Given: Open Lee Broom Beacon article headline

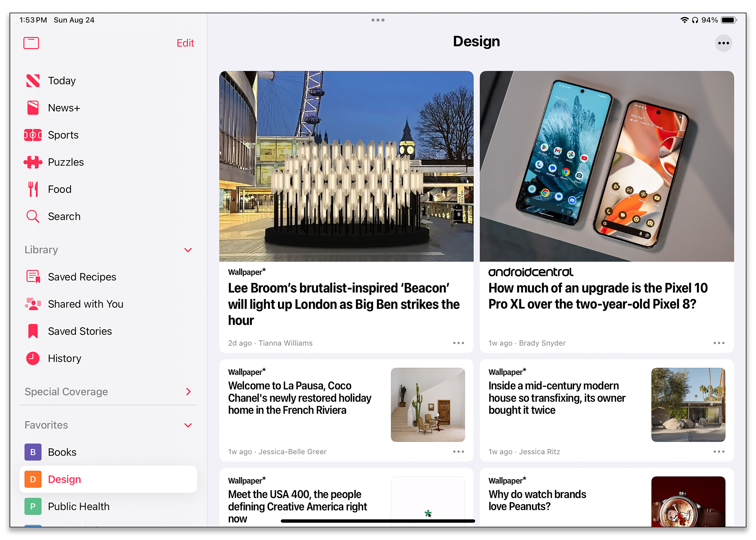Looking at the screenshot, I should (x=344, y=304).
